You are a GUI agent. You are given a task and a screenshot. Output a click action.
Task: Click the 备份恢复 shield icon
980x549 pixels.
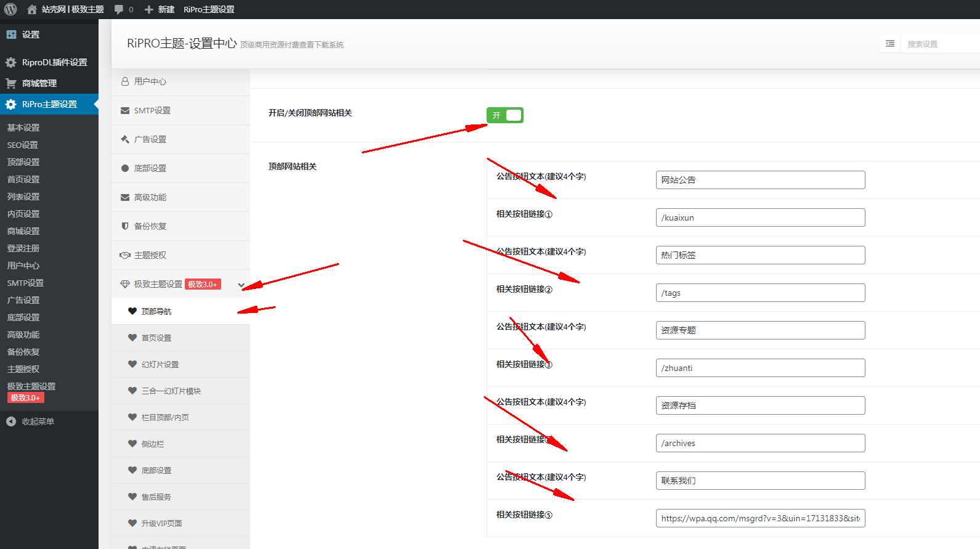coord(125,226)
